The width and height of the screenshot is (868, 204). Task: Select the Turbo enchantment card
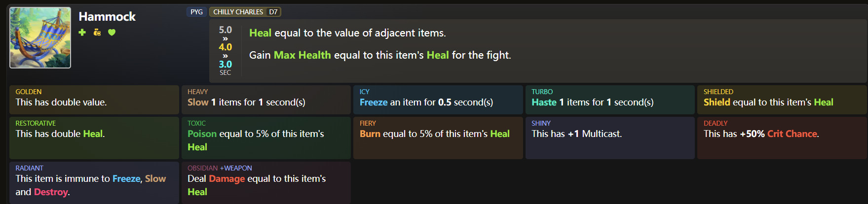[x=610, y=99]
